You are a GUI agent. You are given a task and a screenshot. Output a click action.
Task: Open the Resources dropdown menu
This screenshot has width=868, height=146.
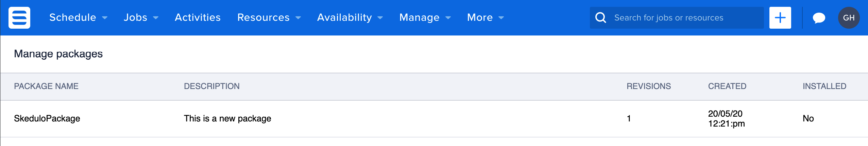click(269, 18)
